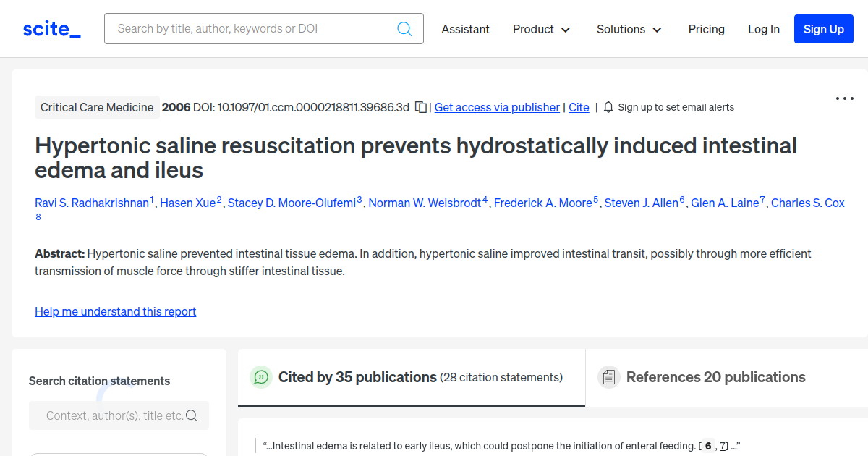The width and height of the screenshot is (868, 456).
Task: Switch to References 20 publications tab
Action: 715,377
